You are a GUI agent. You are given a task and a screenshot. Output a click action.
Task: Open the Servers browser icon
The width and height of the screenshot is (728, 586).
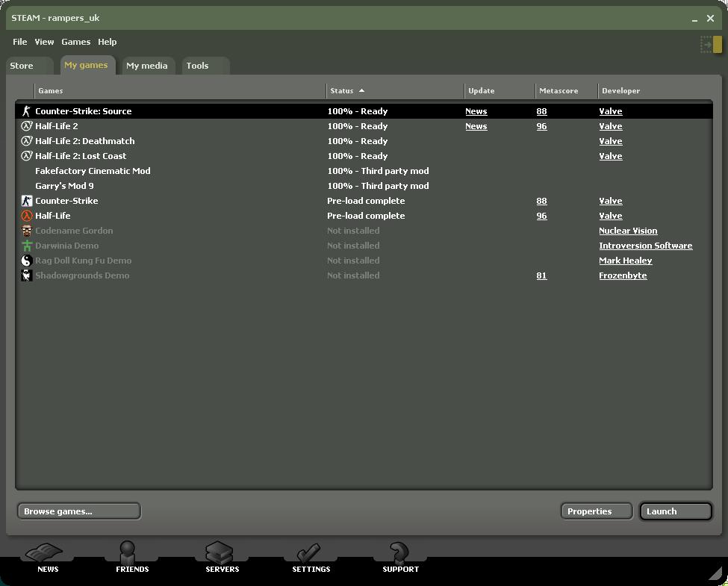click(220, 552)
